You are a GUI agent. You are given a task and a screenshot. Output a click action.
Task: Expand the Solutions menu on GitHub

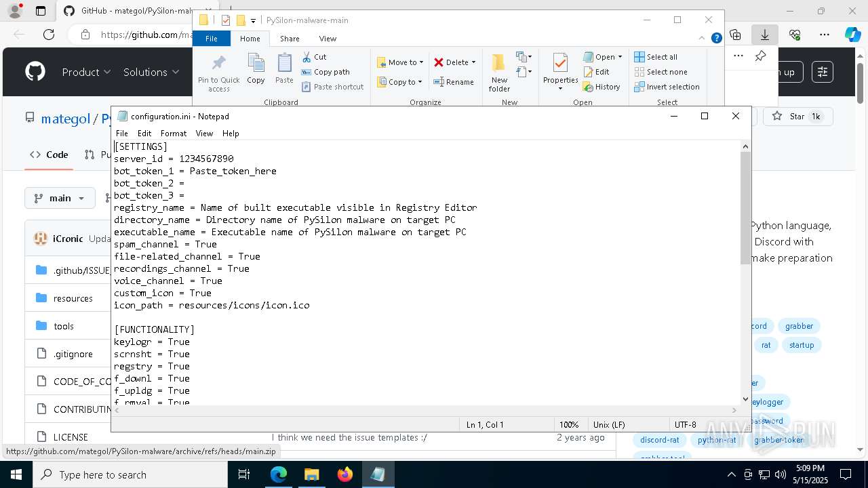151,72
